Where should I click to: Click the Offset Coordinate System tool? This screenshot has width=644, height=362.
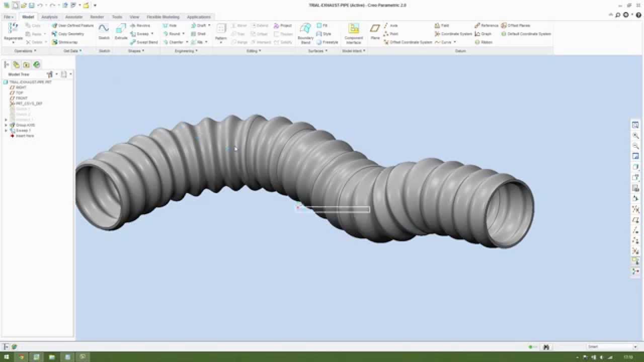point(408,42)
